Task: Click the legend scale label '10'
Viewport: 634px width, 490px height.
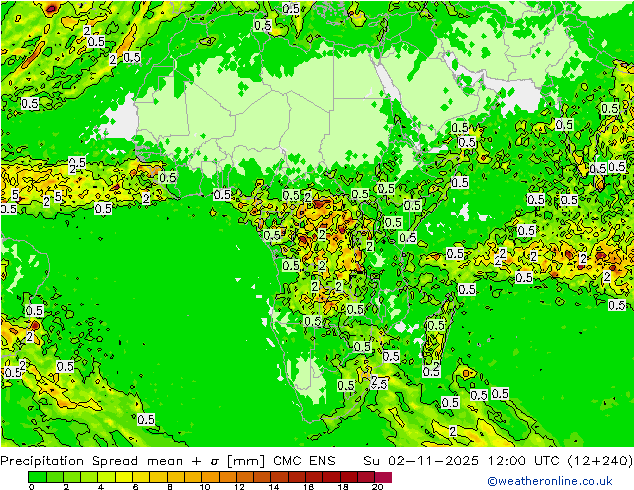Action: pos(205,487)
